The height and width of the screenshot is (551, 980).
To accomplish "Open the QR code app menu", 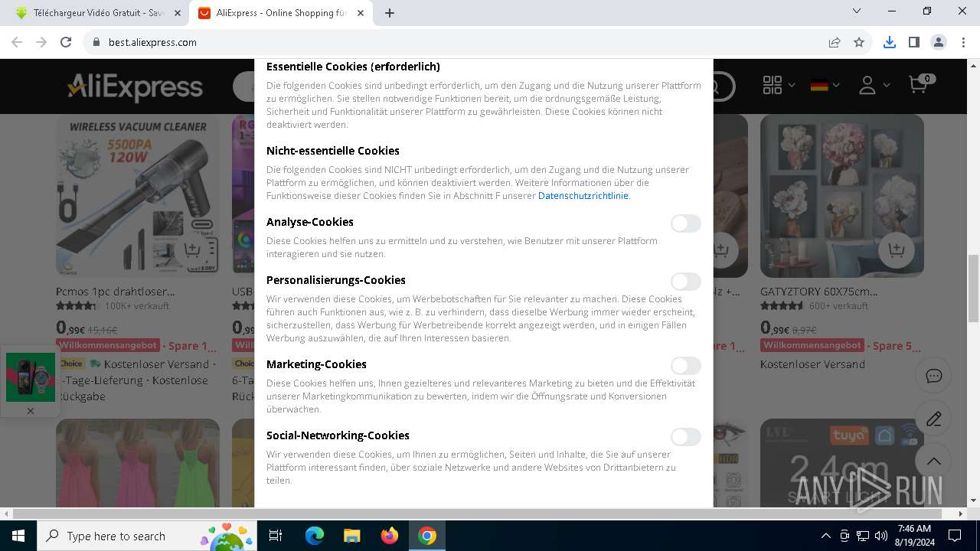I will 773,85.
